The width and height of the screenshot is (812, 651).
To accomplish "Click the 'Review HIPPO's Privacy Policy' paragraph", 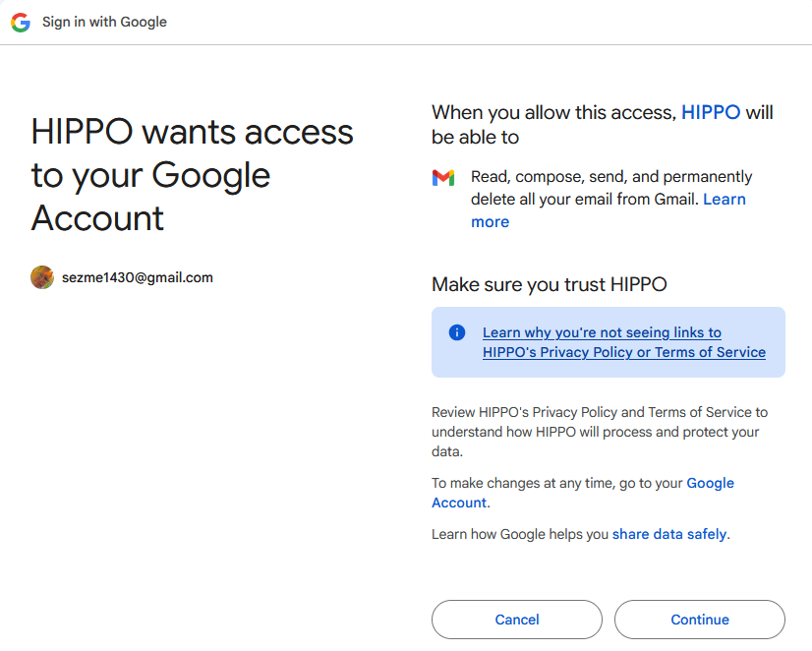I will point(600,432).
